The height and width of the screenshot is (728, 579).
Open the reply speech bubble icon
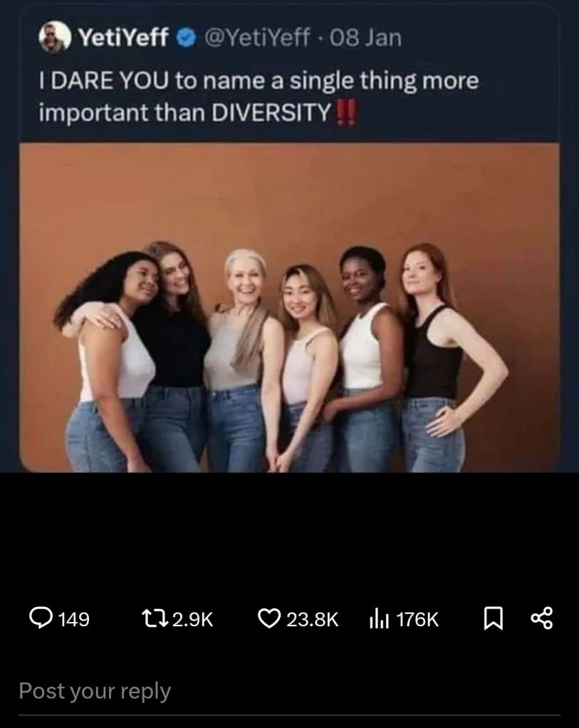tap(41, 618)
